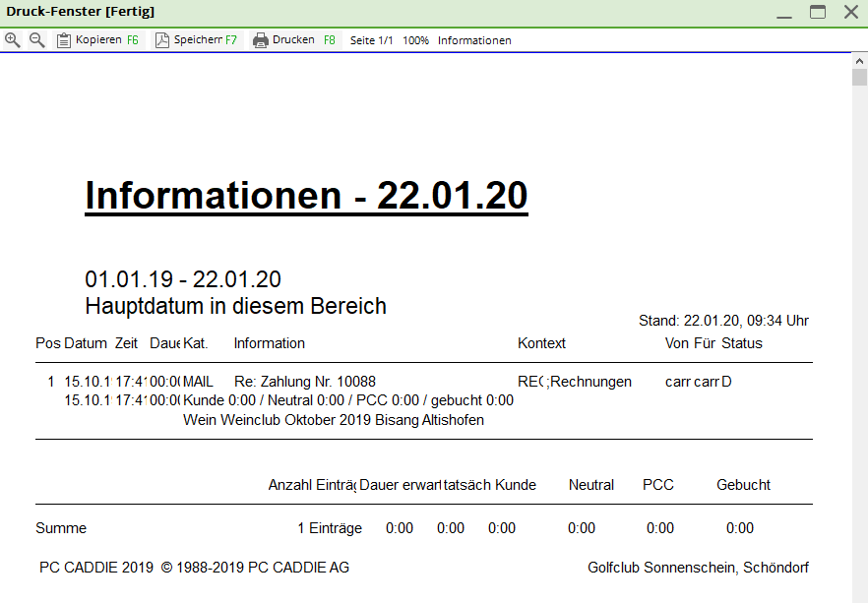This screenshot has height=603, width=868.
Task: Click the Speichern PDF icon
Action: (162, 40)
